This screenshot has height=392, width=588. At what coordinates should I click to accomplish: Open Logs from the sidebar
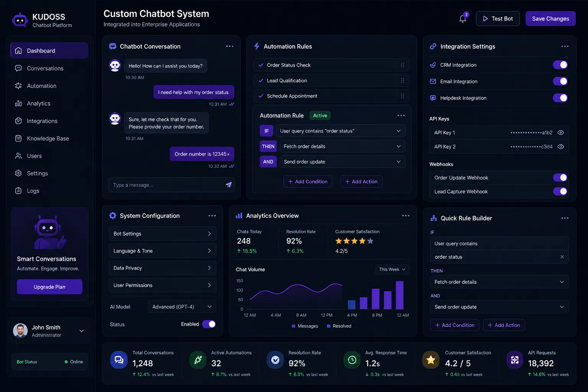(49, 191)
